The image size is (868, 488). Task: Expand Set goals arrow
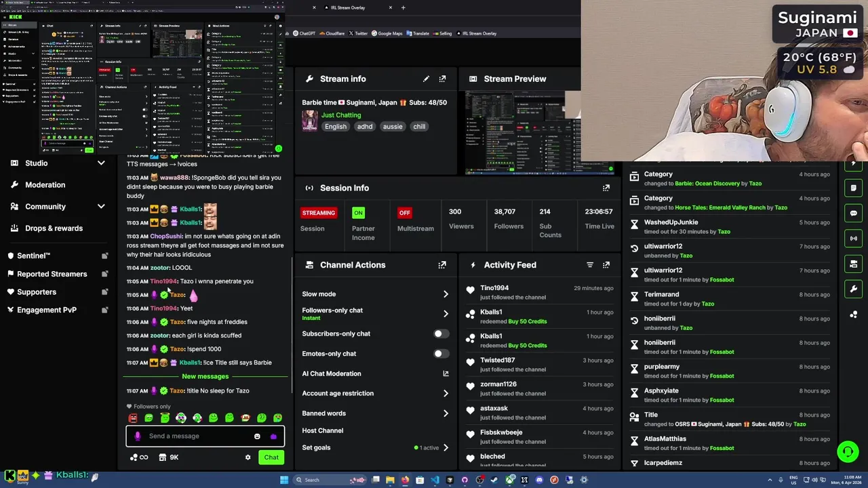446,448
